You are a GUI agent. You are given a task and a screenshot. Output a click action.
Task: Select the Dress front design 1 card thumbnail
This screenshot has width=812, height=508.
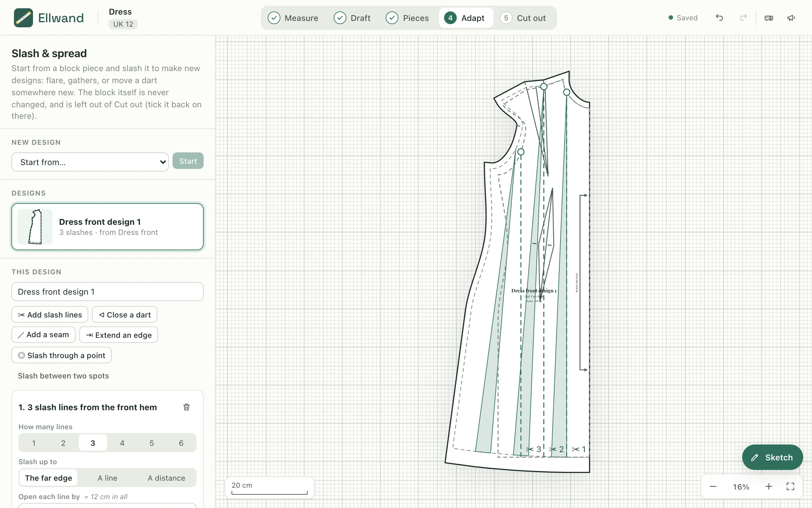tap(35, 227)
